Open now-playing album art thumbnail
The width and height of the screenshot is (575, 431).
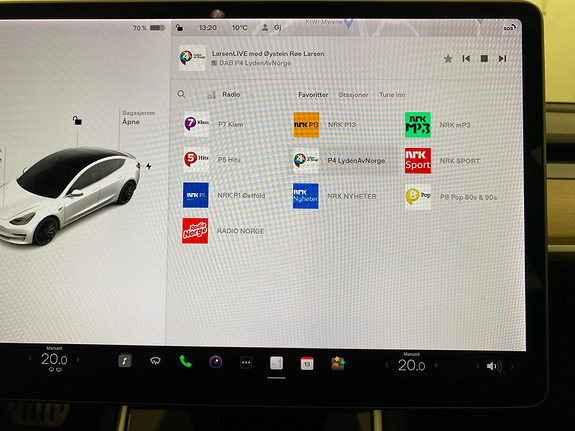(192, 58)
